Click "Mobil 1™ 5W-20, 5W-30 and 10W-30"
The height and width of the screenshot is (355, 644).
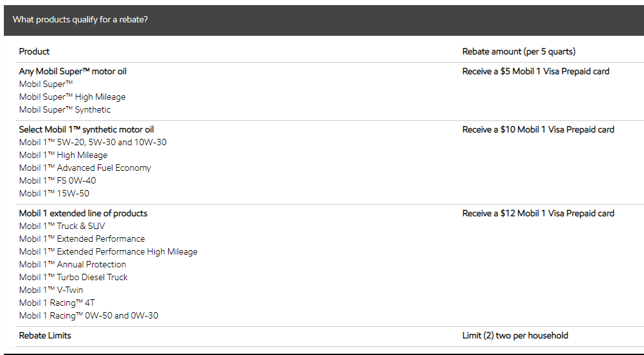tap(93, 143)
